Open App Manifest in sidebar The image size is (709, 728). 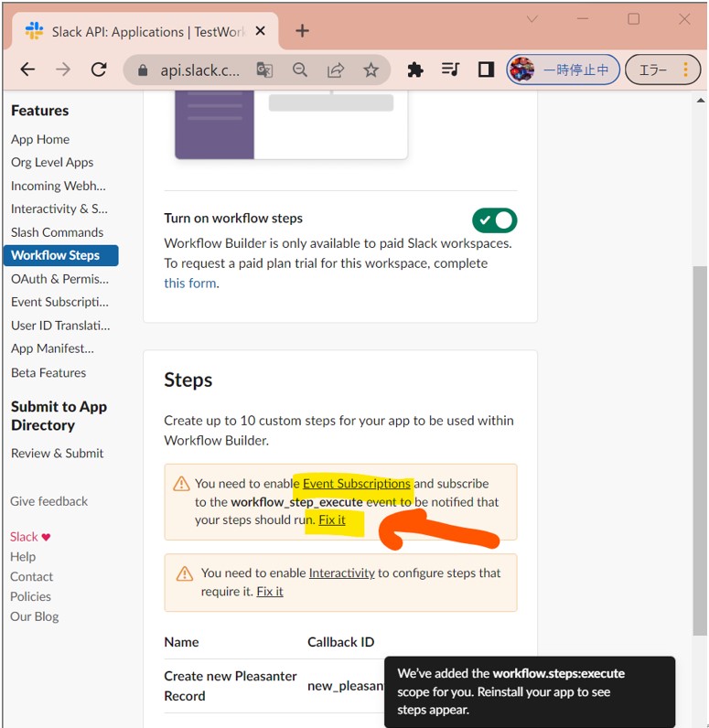[52, 348]
